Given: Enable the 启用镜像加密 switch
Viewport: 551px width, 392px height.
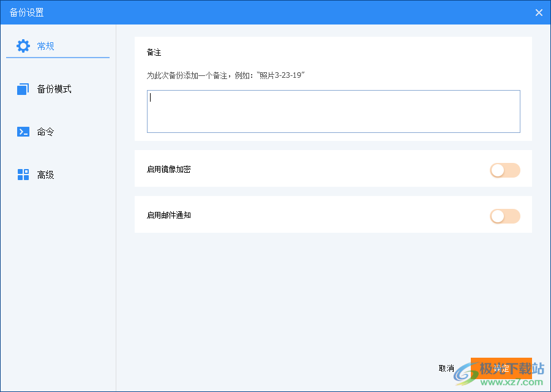Looking at the screenshot, I should 505,170.
